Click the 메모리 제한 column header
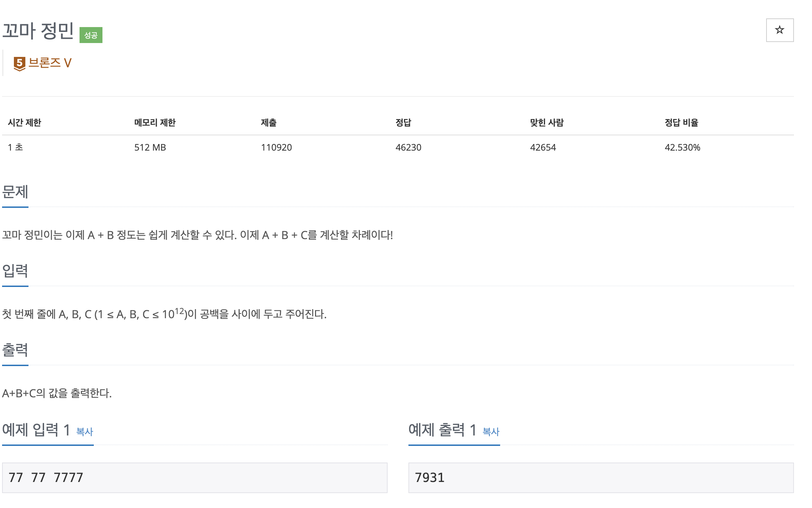Viewport: 812px width, 508px height. coord(155,122)
